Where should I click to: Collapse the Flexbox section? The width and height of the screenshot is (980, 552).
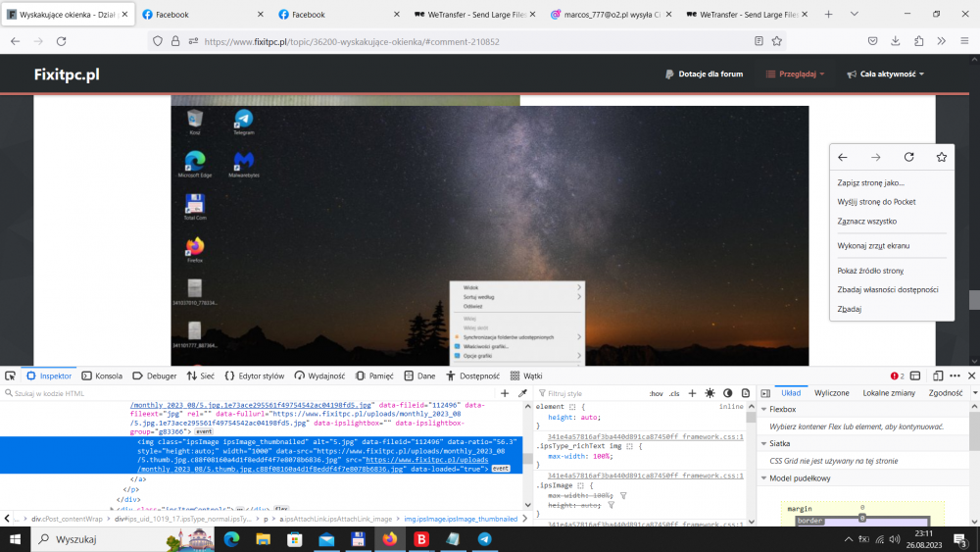click(x=764, y=409)
